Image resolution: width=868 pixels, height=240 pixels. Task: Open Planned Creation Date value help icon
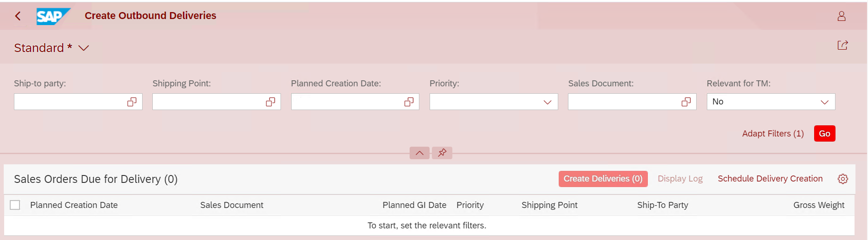[x=409, y=102]
